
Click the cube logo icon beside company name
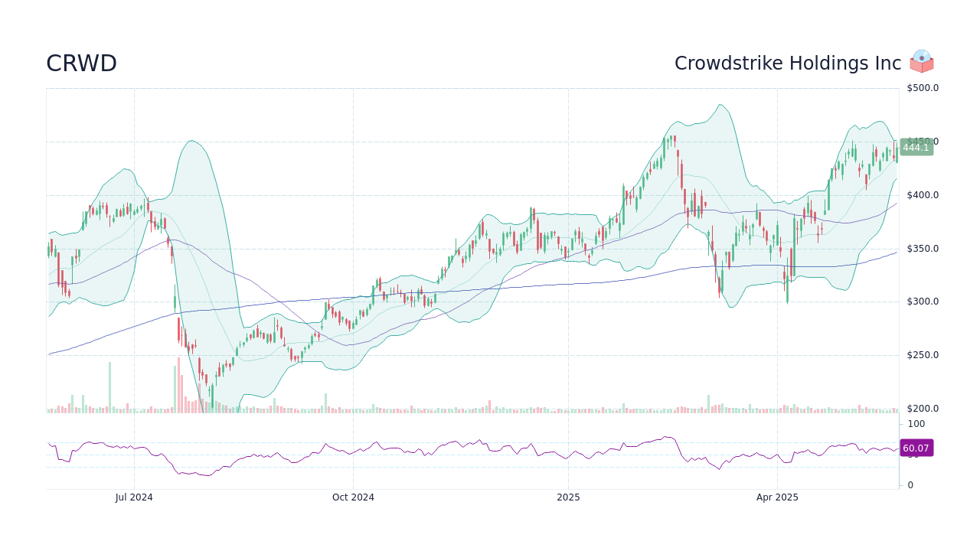(x=922, y=61)
